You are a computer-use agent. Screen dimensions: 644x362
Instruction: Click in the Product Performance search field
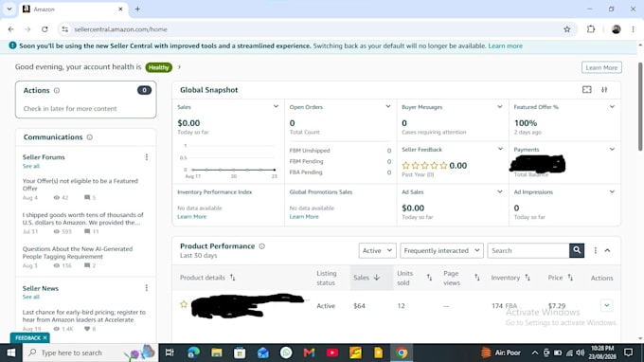tap(528, 250)
